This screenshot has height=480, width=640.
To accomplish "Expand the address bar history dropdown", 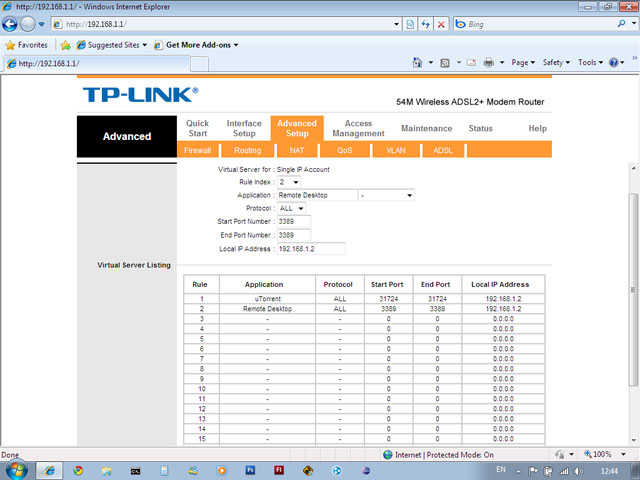I will [x=396, y=24].
